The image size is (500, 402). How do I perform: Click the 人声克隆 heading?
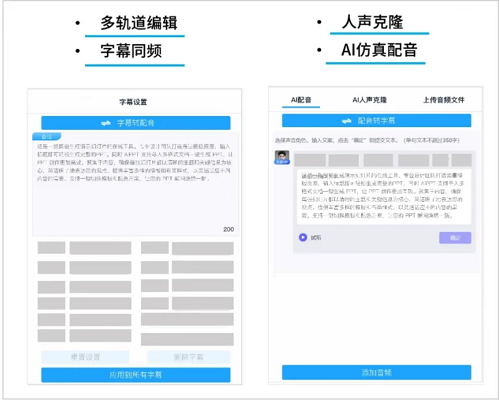point(372,22)
